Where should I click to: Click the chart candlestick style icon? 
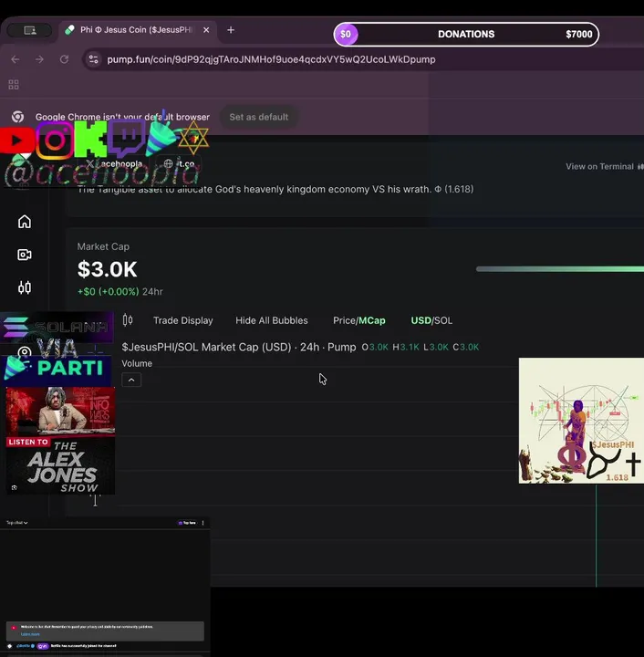pyautogui.click(x=128, y=320)
